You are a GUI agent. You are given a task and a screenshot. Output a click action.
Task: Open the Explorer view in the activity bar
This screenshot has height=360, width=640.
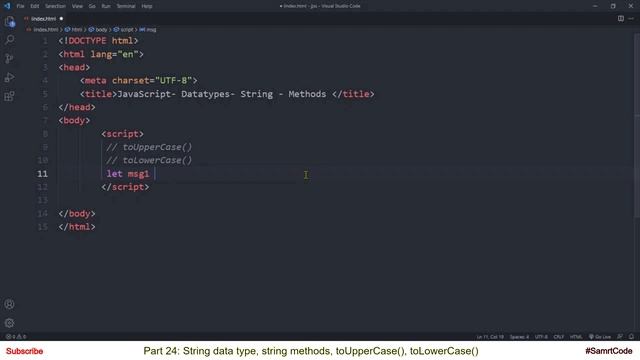point(9,22)
